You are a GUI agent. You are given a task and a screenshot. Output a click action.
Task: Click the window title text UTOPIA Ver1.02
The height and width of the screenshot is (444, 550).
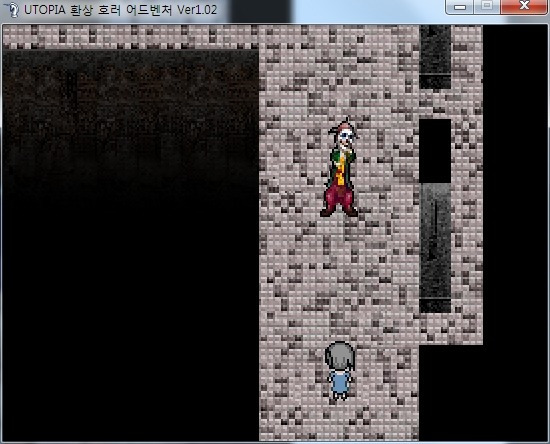(120, 10)
